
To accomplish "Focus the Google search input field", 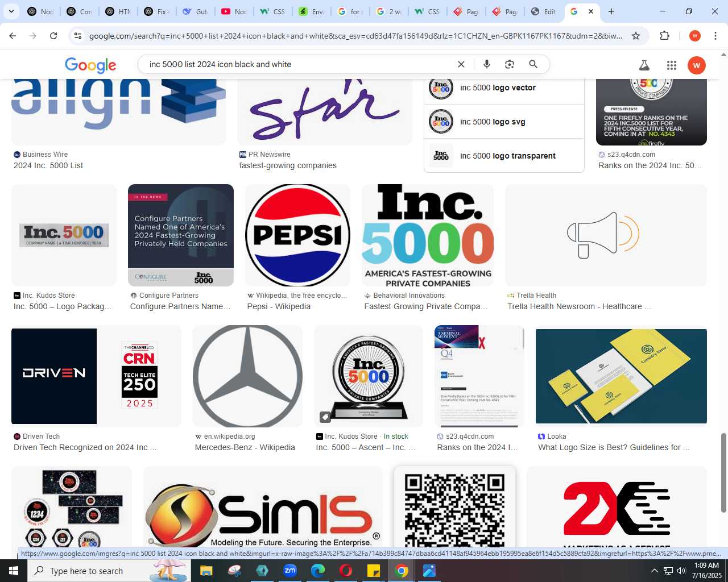I will tap(299, 64).
